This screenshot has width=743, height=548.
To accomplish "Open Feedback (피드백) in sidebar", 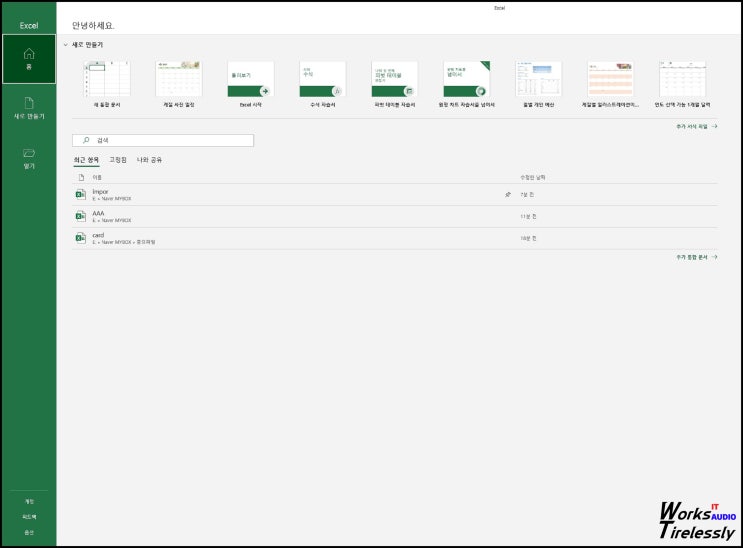I will click(x=29, y=517).
